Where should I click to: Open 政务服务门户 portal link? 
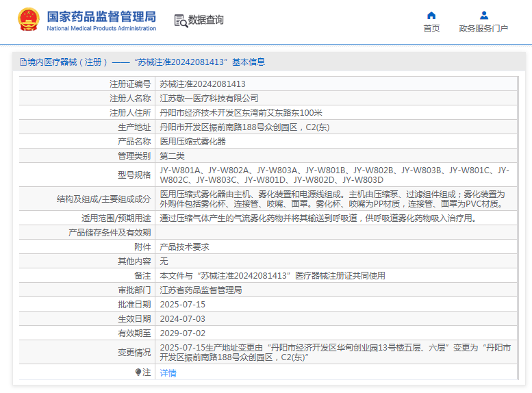click(x=483, y=29)
